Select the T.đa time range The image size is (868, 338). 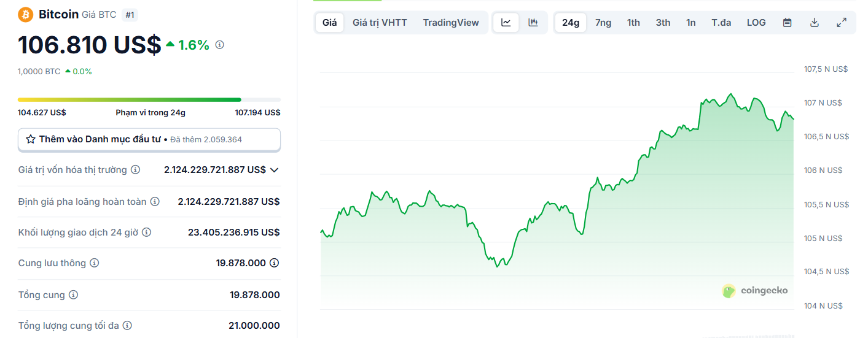(721, 23)
